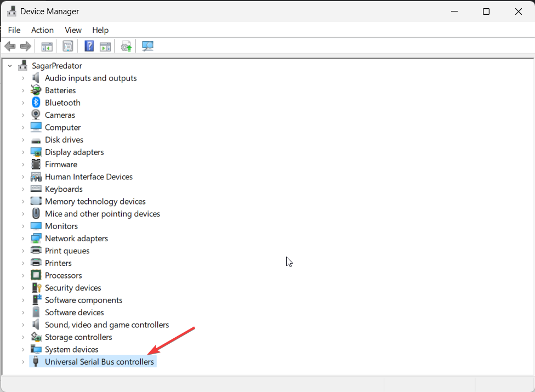Viewport: 535px width, 392px height.
Task: Select the SagarPredator tree label
Action: (x=57, y=65)
